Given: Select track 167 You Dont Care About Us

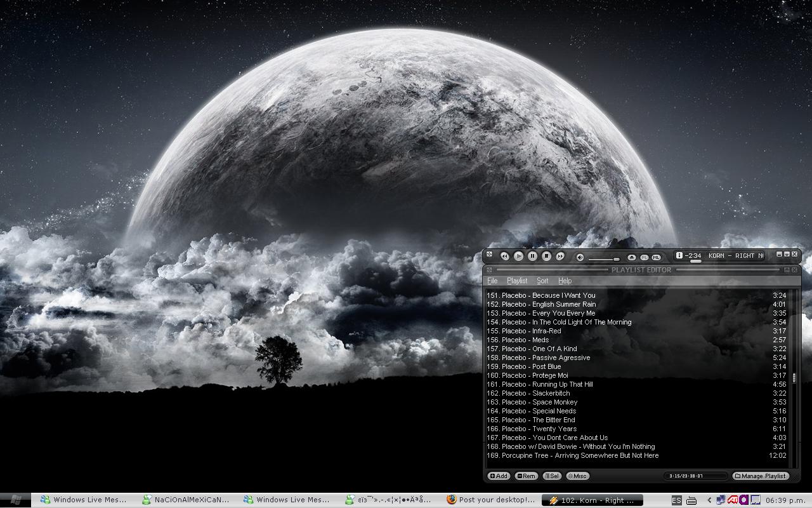Looking at the screenshot, I should point(636,438).
